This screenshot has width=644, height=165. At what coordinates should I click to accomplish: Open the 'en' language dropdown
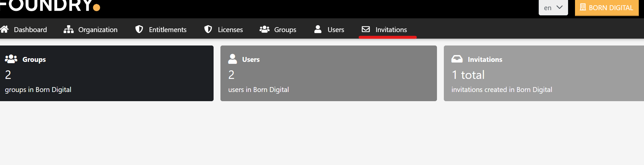553,8
